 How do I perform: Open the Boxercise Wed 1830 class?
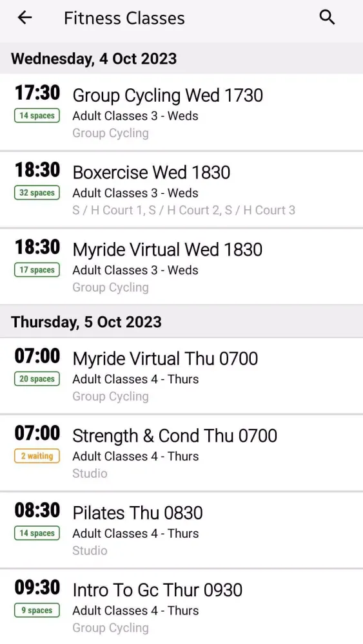click(181, 189)
